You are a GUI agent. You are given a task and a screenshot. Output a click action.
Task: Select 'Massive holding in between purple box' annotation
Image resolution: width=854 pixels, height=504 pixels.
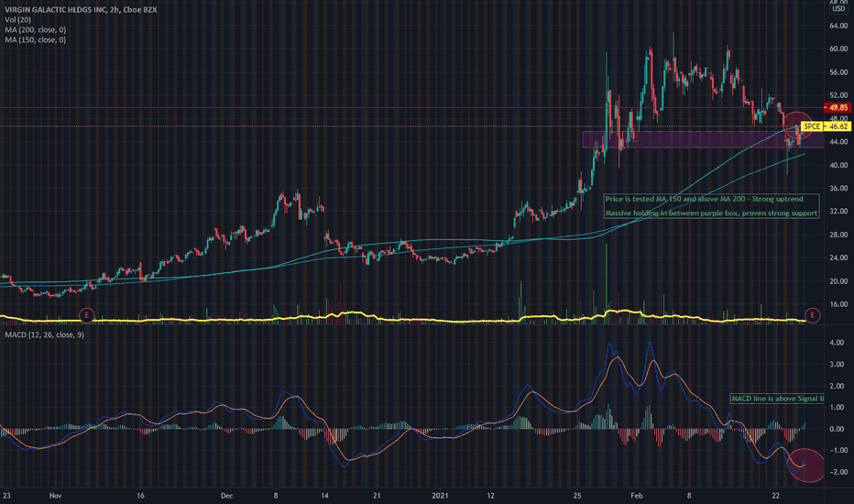click(711, 213)
